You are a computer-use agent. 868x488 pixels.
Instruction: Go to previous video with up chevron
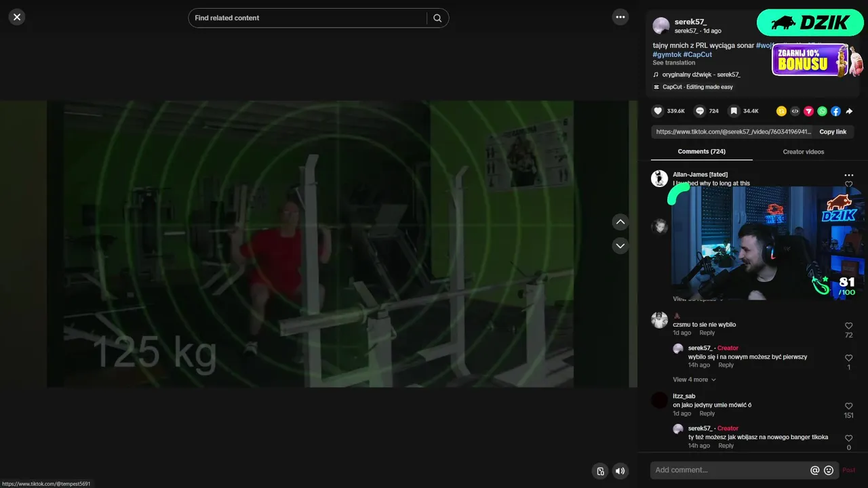click(x=620, y=222)
